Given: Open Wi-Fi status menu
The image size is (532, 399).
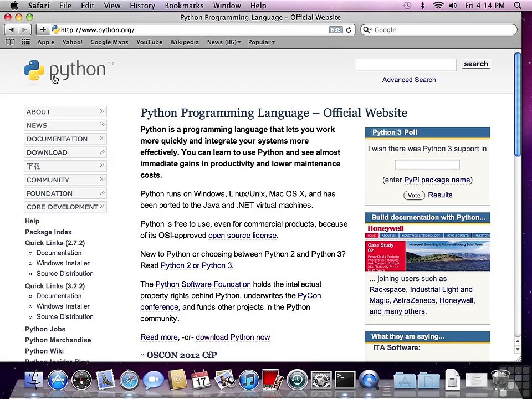Looking at the screenshot, I should [438, 6].
